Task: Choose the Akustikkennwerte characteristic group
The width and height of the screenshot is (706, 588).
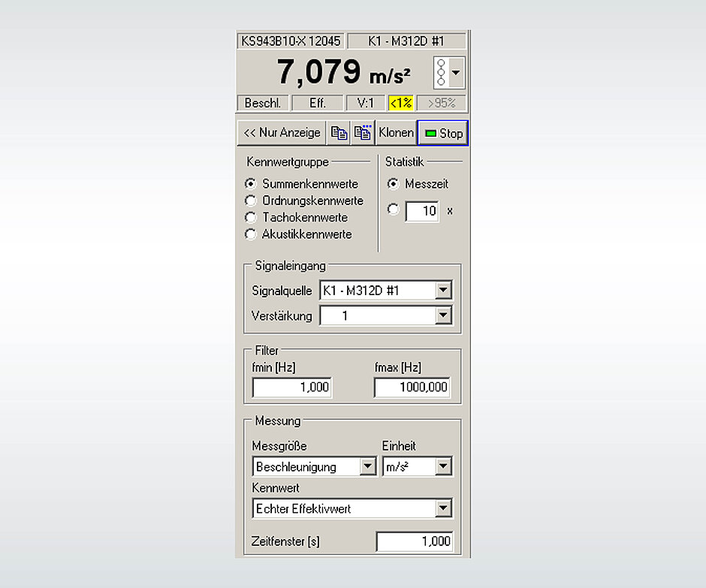Action: click(250, 234)
